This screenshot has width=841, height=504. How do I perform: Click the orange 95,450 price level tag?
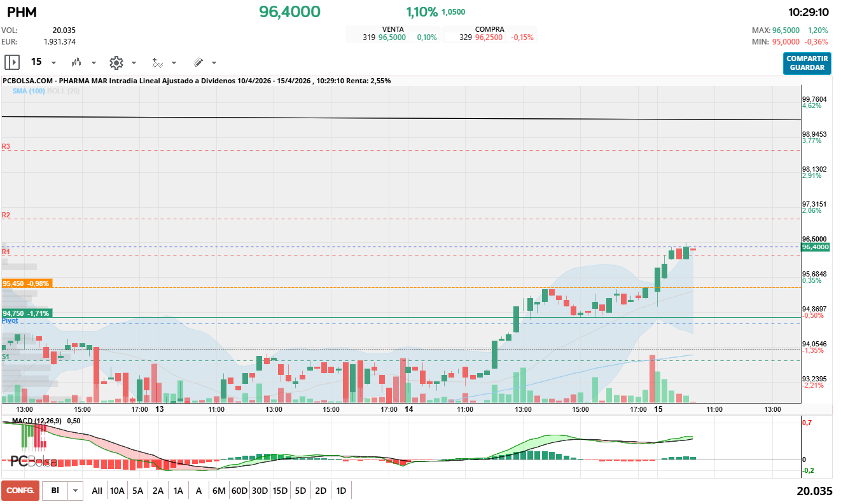(27, 283)
